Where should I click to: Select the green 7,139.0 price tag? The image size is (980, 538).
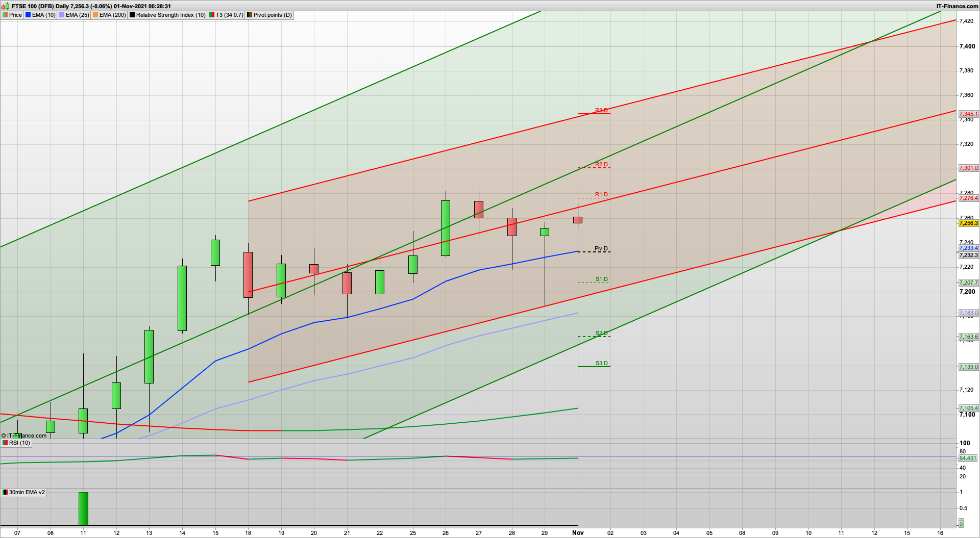(x=968, y=367)
